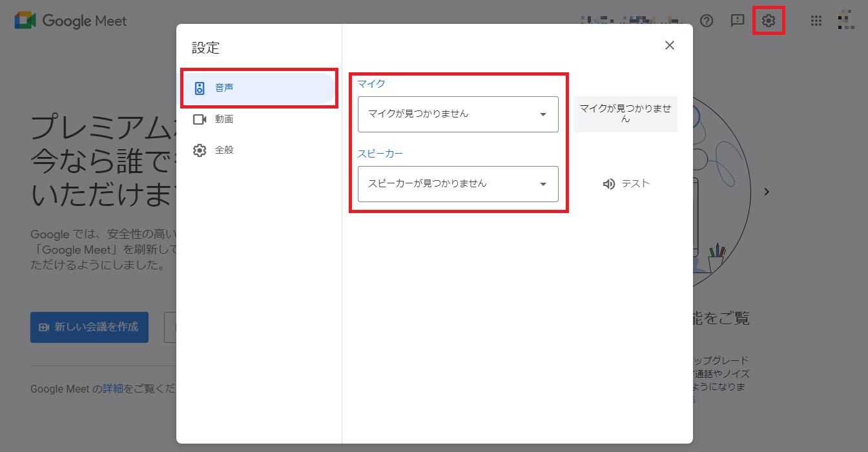Click the アップグレード link

(721, 360)
